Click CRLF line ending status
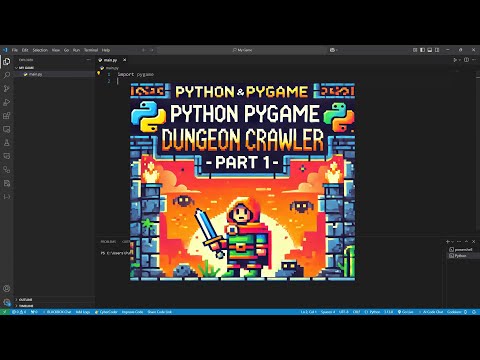 [356, 312]
